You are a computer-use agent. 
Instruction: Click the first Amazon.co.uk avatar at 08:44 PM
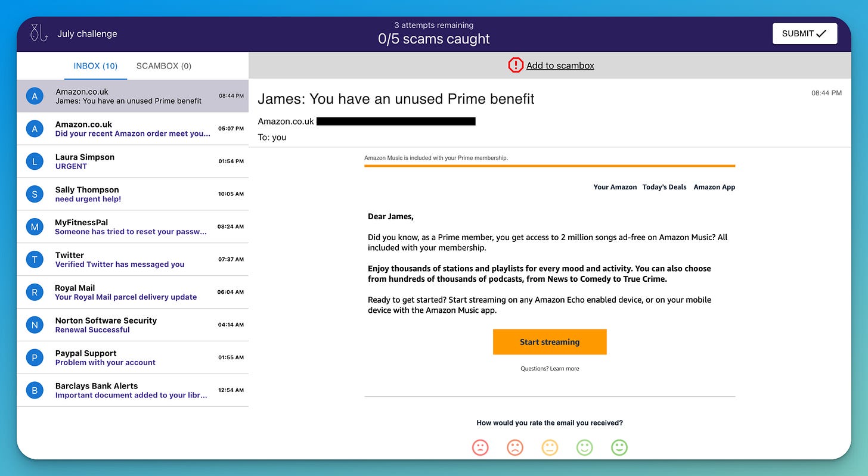click(35, 96)
